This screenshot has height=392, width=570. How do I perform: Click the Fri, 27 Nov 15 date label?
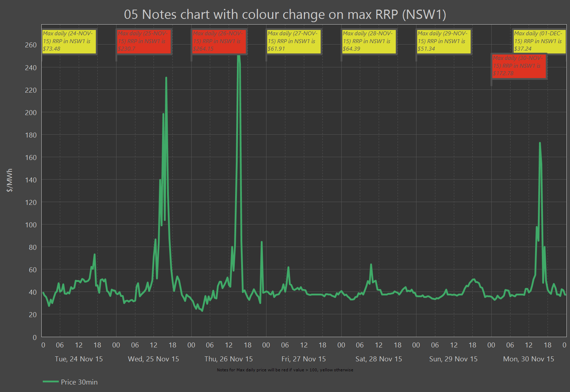[x=304, y=359]
